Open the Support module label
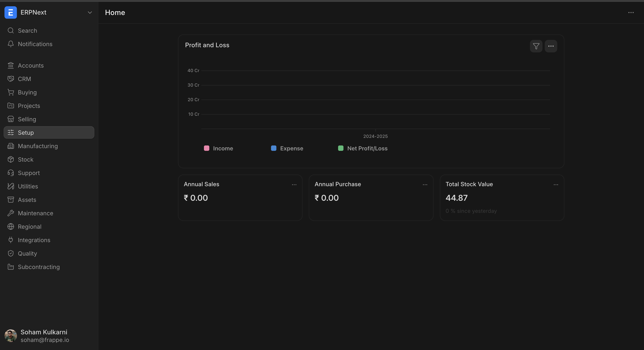Image resolution: width=644 pixels, height=350 pixels. tap(29, 173)
